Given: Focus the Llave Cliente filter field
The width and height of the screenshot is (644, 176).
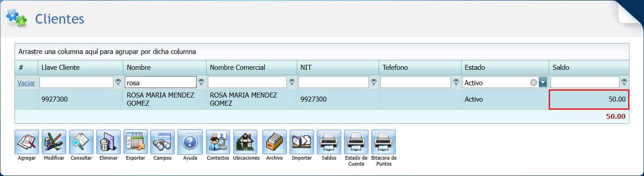Looking at the screenshot, I should [x=76, y=82].
